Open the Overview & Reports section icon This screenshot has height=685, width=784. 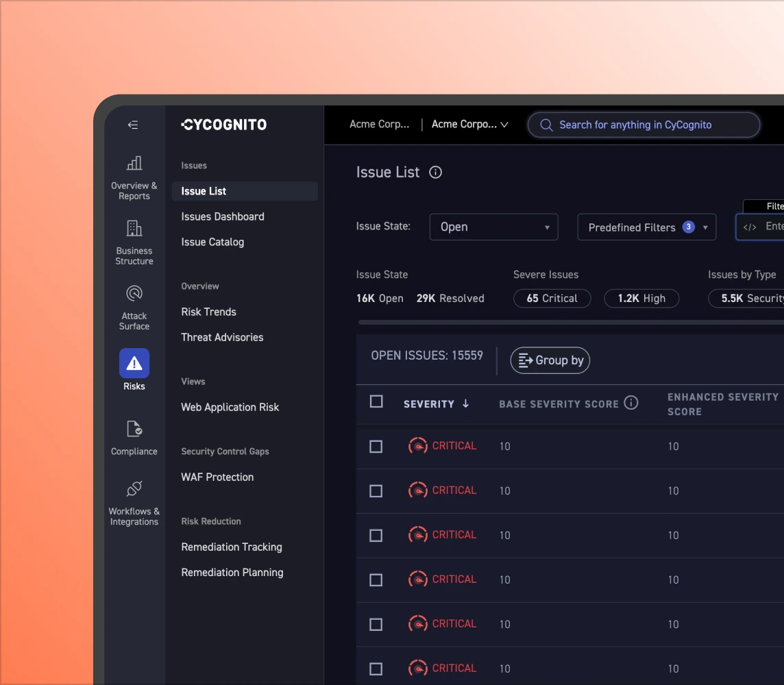(134, 163)
